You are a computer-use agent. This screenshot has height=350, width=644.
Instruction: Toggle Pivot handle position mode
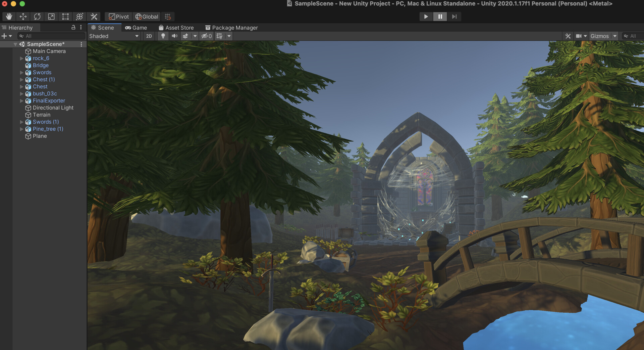pos(118,16)
